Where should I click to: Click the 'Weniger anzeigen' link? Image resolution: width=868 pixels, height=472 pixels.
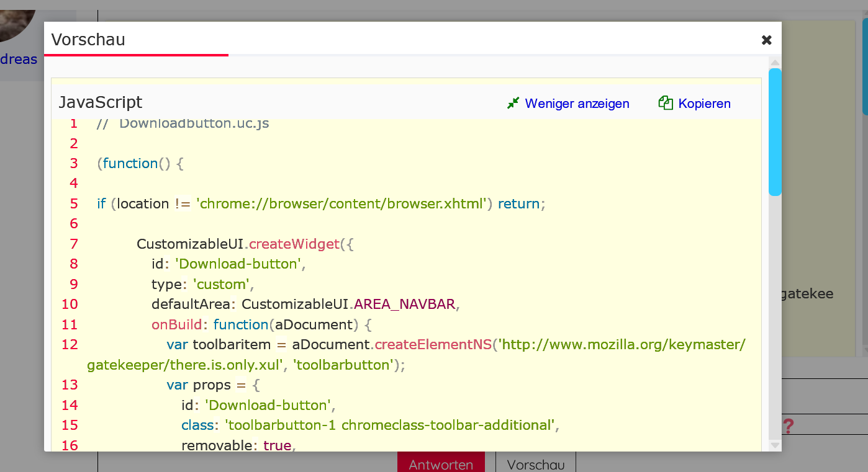577,104
